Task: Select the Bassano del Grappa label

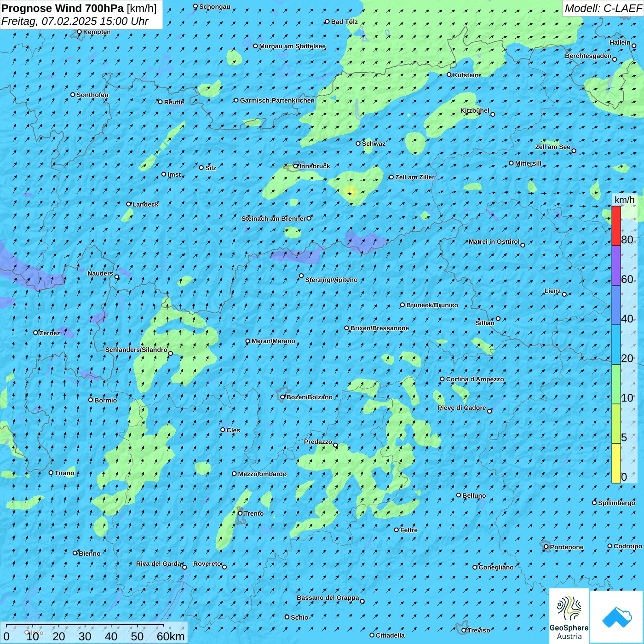Action: (328, 598)
